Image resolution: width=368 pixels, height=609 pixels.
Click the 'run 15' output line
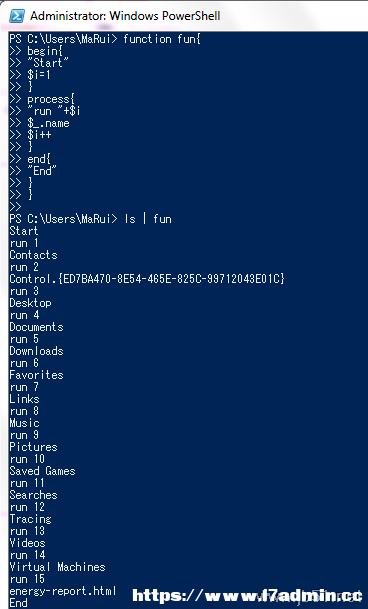pyautogui.click(x=27, y=579)
